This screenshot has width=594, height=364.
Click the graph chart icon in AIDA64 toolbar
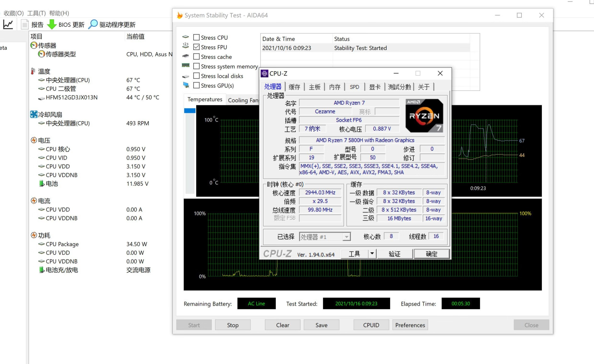coord(8,24)
